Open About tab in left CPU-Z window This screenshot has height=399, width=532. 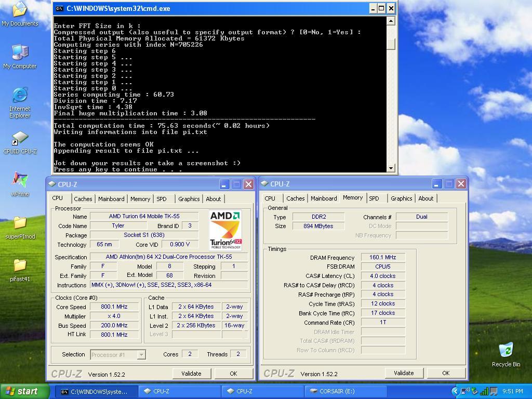coord(214,199)
